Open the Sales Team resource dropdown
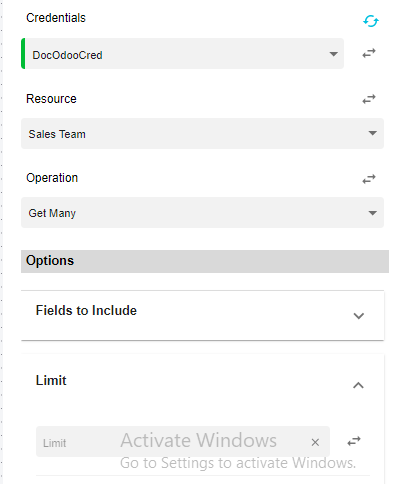 [x=202, y=133]
